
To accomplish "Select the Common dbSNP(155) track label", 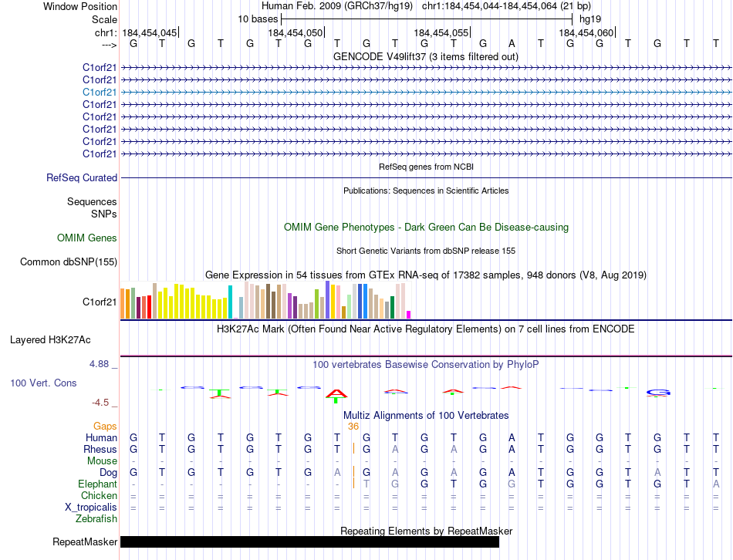I will (x=68, y=262).
